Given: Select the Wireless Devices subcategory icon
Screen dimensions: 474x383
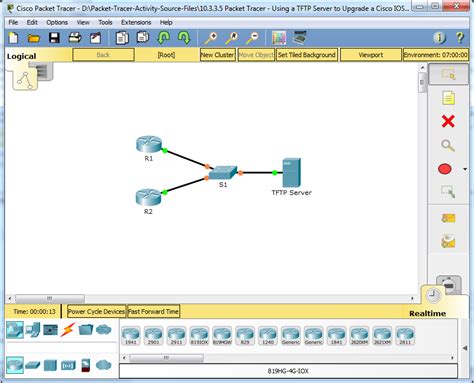Looking at the screenshot, I should pyautogui.click(x=68, y=365).
